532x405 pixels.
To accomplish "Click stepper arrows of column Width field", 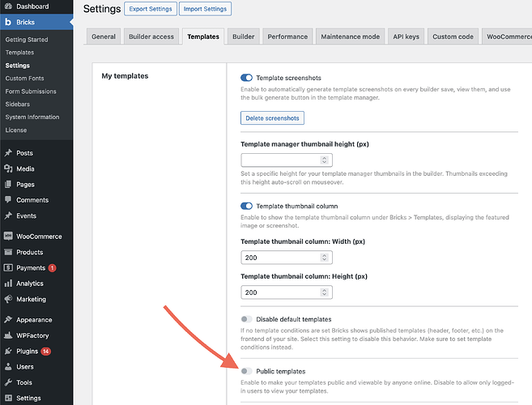I will 325,258.
